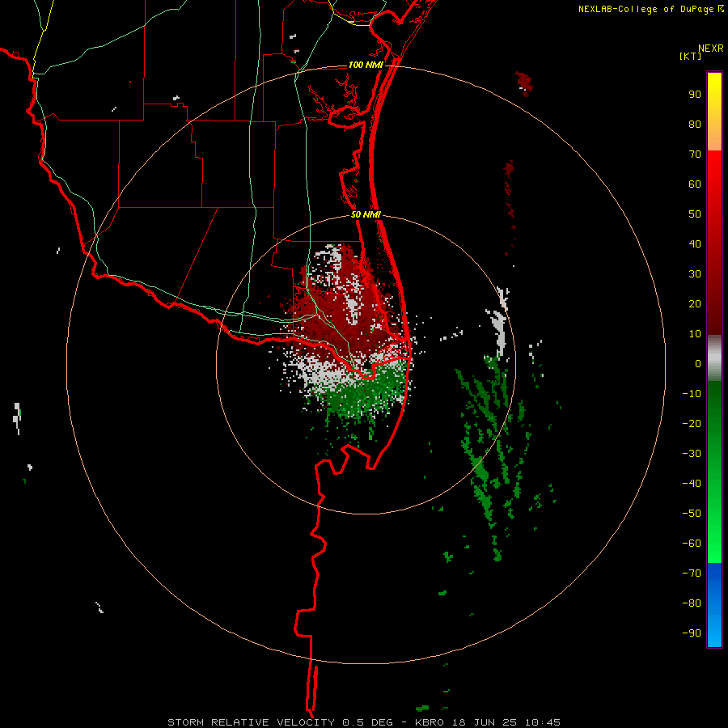Click the '-10' value on the velocity scale
The image size is (728, 728).
pos(692,394)
